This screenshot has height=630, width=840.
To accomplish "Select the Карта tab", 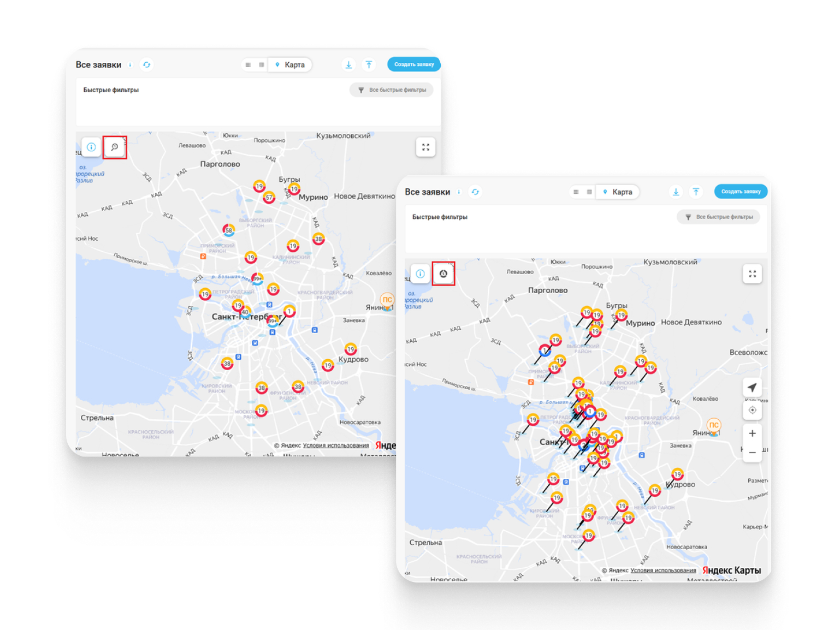I will point(290,64).
